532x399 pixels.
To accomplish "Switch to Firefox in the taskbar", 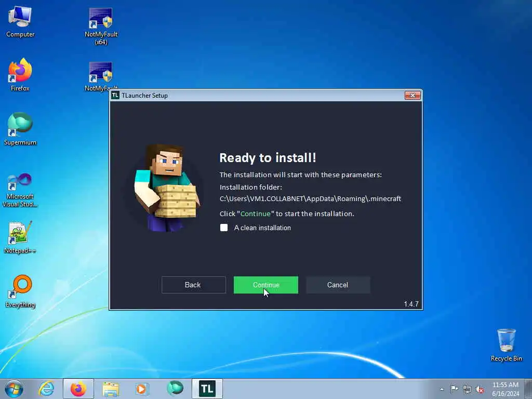I will tap(78, 389).
